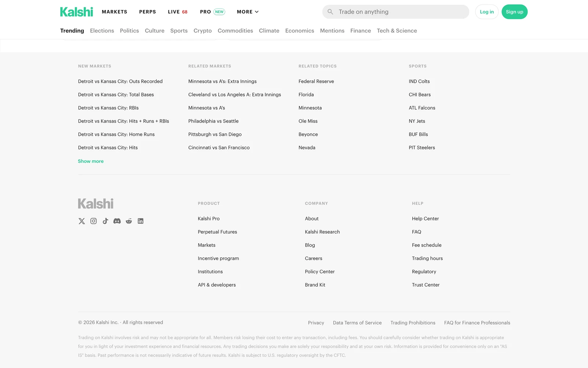588x368 pixels.
Task: Open the CHI Bears sports link
Action: 420,95
